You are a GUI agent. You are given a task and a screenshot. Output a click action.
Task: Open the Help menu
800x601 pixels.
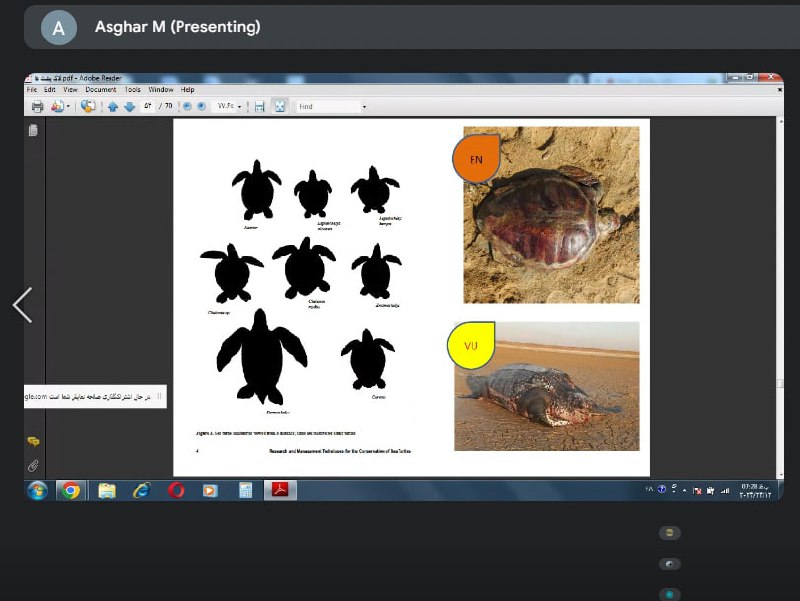(x=187, y=89)
